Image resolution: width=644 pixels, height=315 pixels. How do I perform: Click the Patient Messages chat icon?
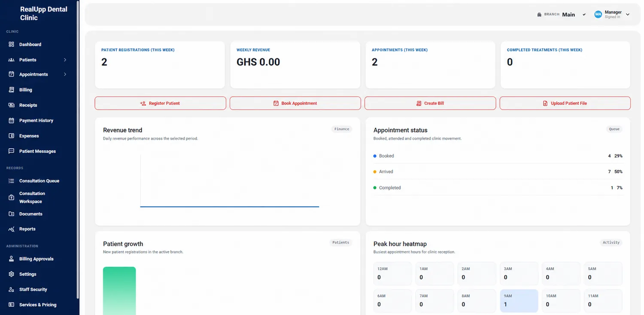click(12, 151)
